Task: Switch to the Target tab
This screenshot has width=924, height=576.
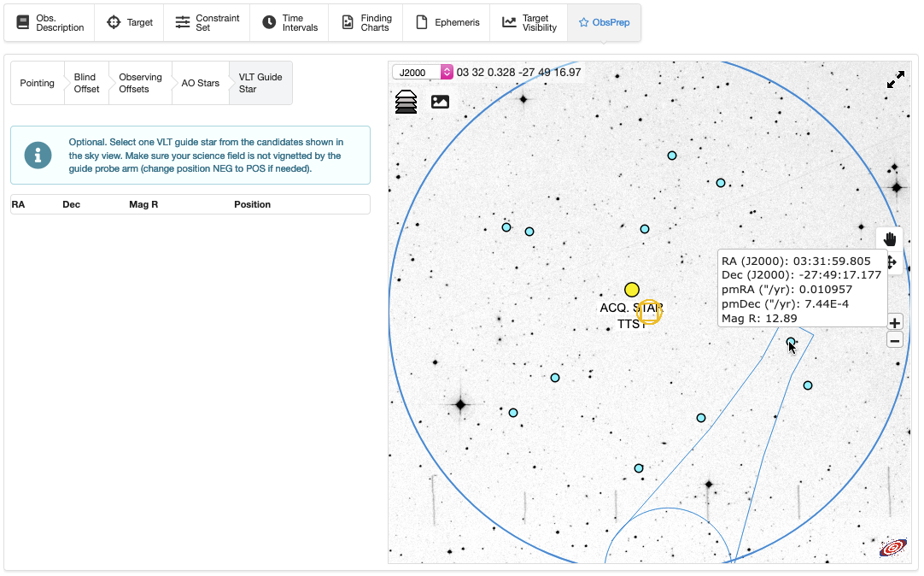Action: [129, 23]
